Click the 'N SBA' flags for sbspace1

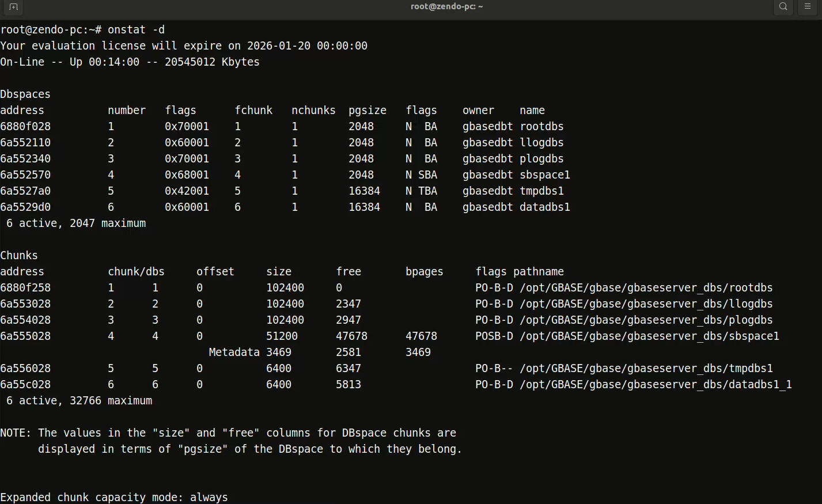(421, 175)
